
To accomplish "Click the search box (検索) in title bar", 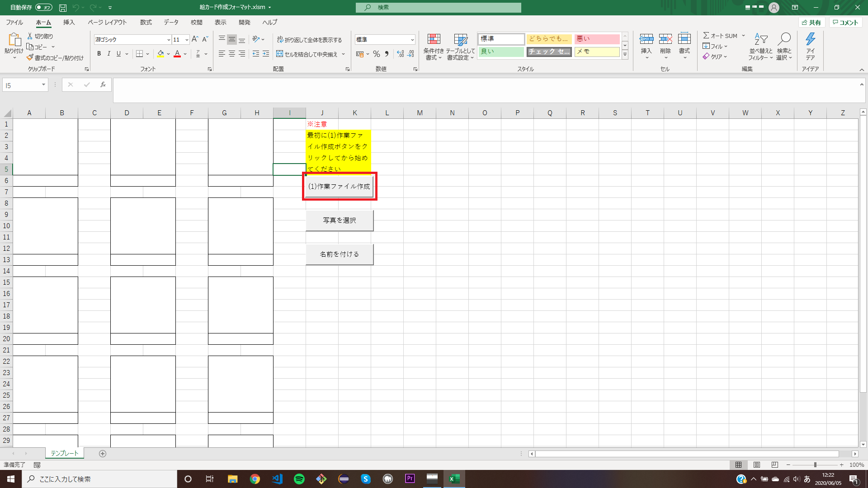I will click(x=438, y=7).
